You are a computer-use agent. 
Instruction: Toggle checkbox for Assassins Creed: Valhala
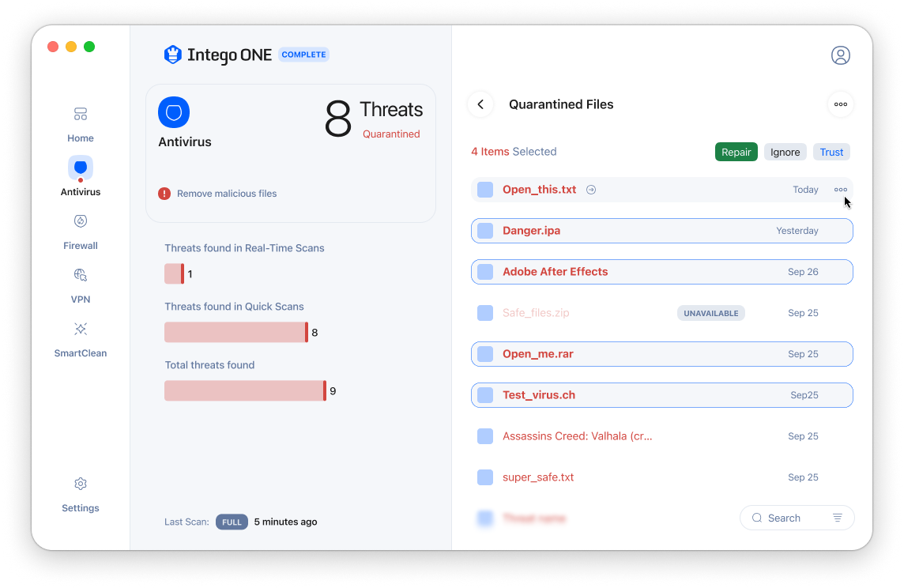[485, 436]
